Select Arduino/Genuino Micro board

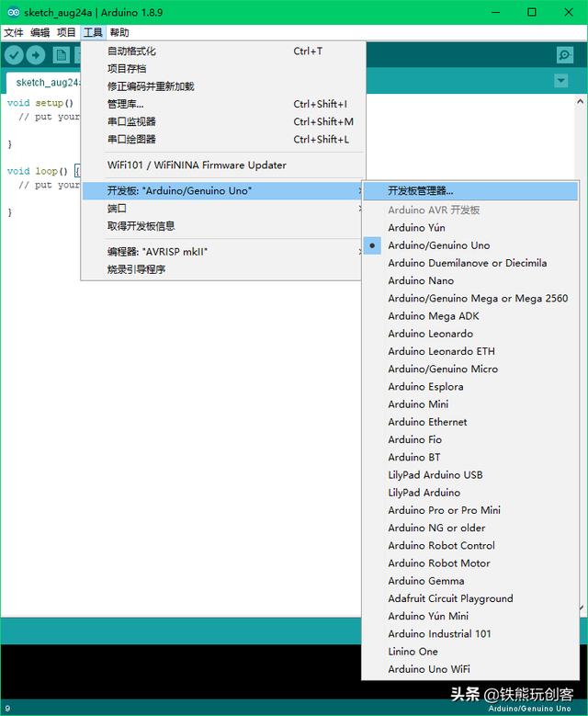pyautogui.click(x=470, y=369)
